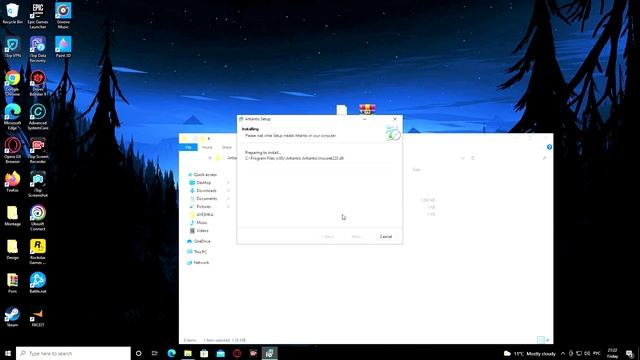The image size is (640, 360).
Task: Open iTop Data Recovery shortcut
Action: click(x=38, y=49)
